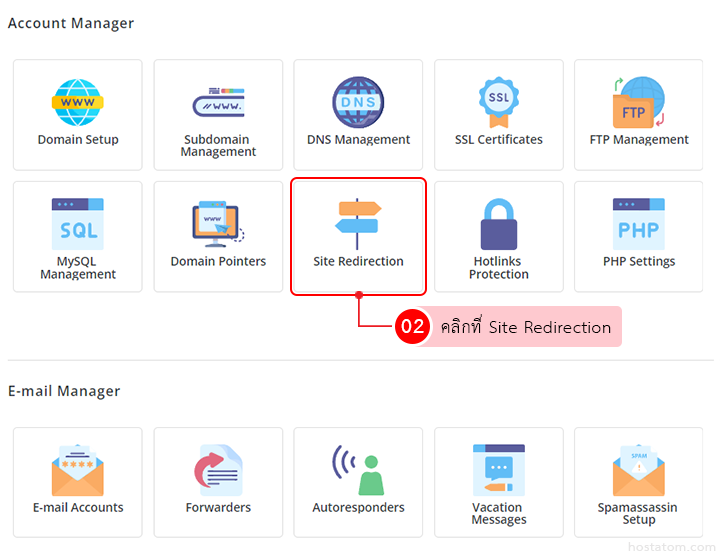Click the PHP Settings icon

(x=639, y=224)
